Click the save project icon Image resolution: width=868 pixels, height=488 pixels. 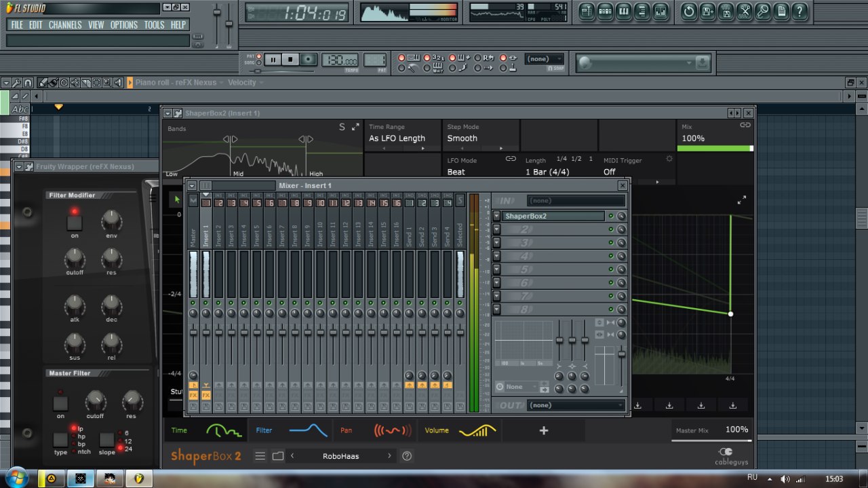click(x=707, y=11)
